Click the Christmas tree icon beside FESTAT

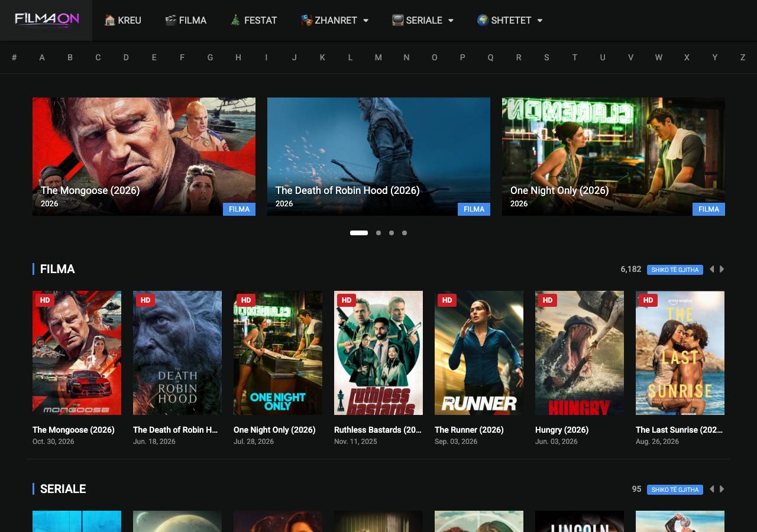[235, 20]
